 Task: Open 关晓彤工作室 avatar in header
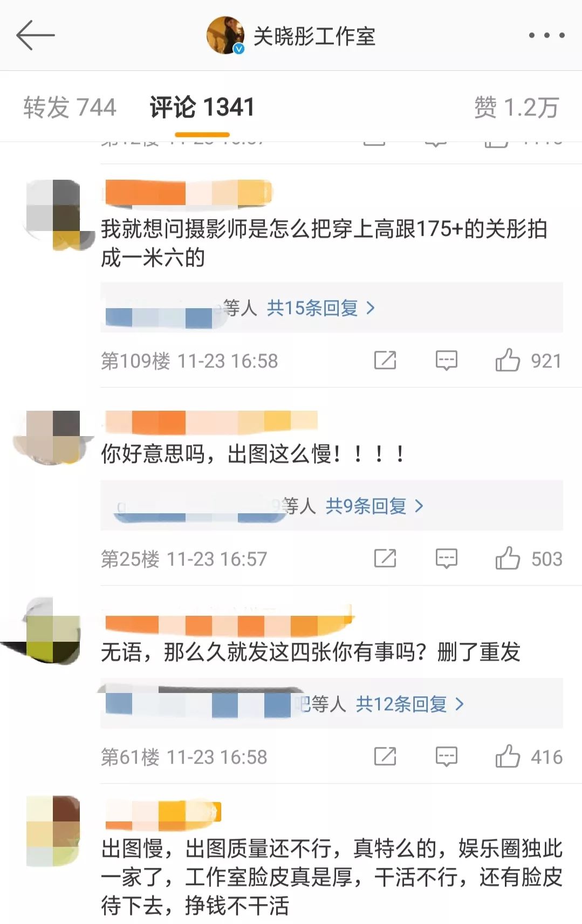pos(225,35)
